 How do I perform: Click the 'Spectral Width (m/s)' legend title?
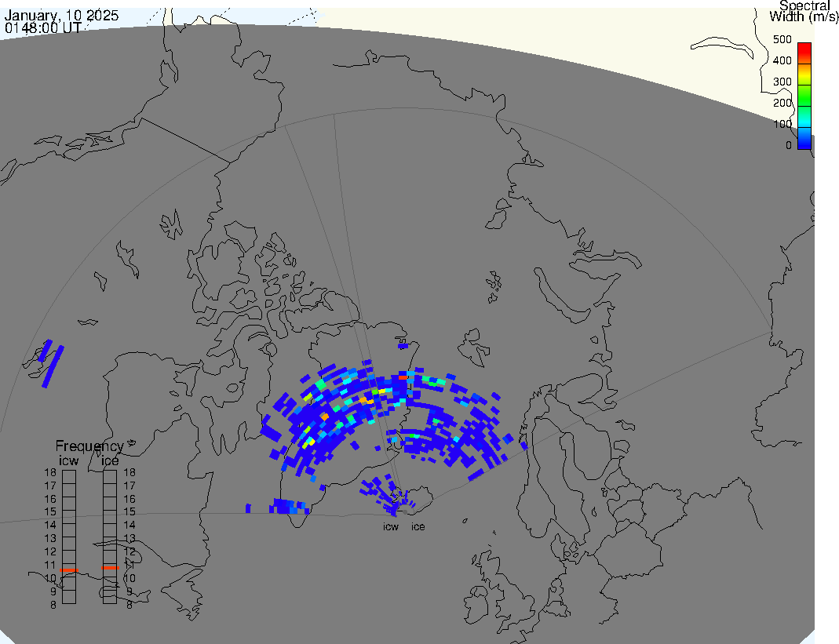click(804, 11)
